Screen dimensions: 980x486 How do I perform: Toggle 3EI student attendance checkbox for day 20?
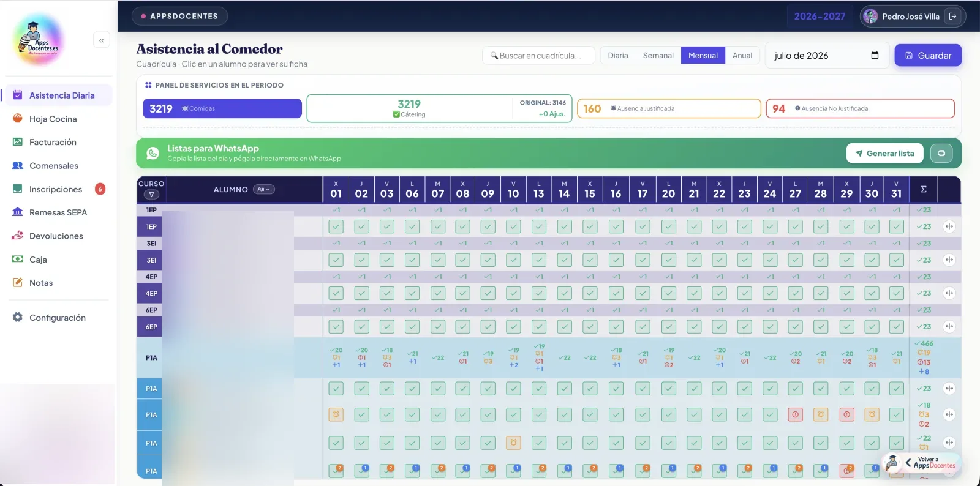669,260
